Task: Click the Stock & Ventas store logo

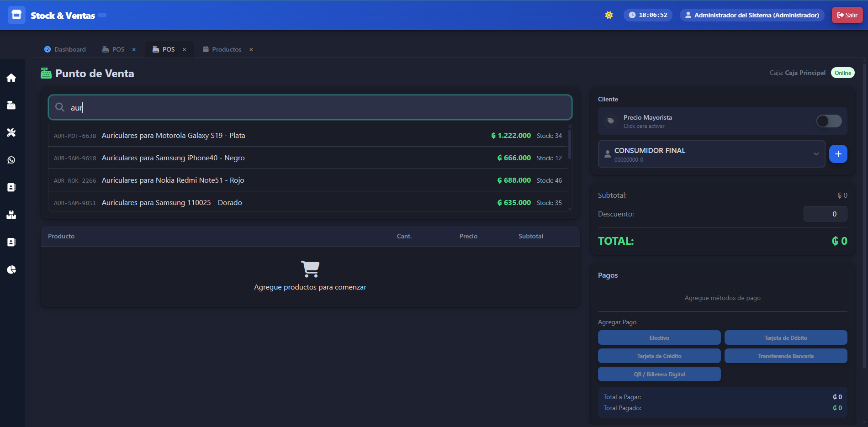Action: click(x=16, y=15)
